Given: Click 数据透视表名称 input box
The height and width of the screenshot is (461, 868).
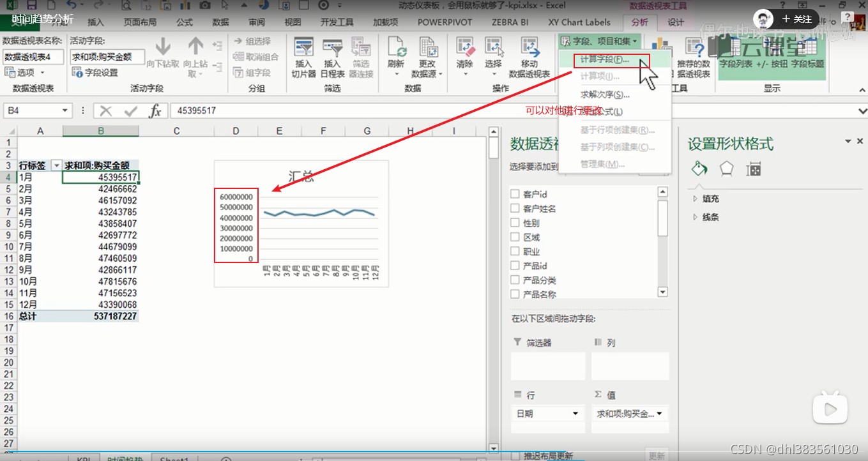Looking at the screenshot, I should (33, 56).
